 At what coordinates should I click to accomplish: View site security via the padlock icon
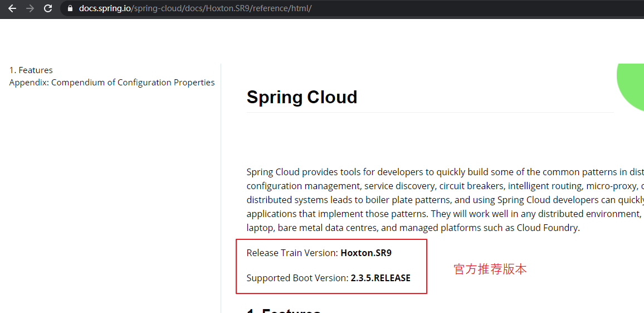click(x=70, y=8)
